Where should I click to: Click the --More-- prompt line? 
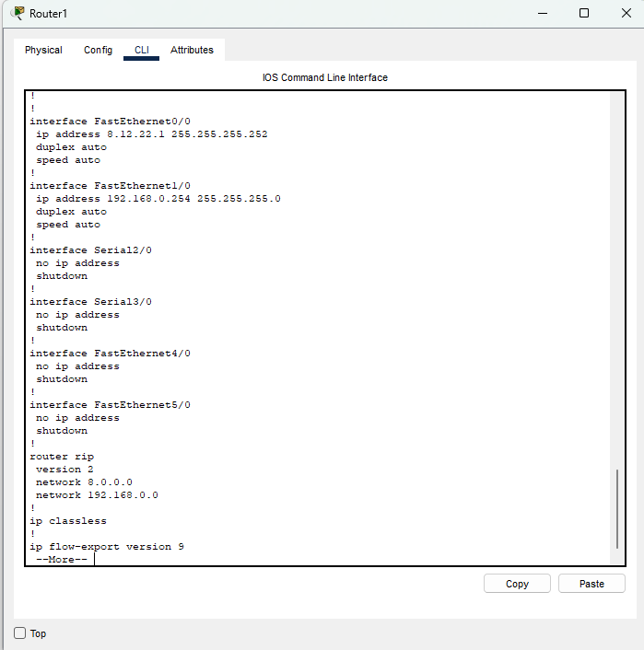coord(62,560)
